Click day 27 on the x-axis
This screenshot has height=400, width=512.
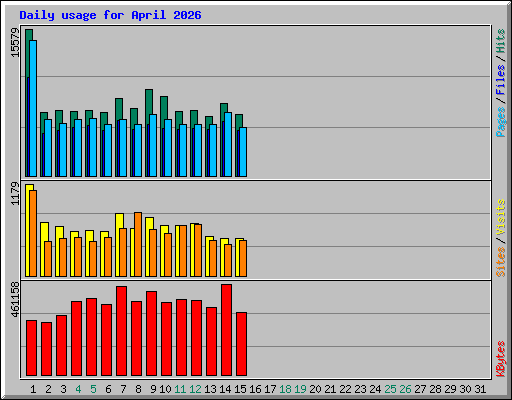click(420, 389)
